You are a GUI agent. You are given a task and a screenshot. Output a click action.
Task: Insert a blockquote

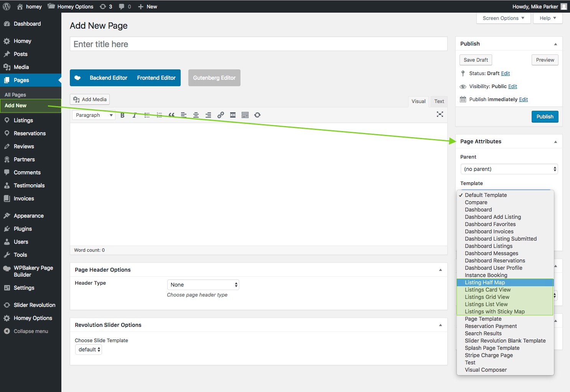click(x=171, y=115)
